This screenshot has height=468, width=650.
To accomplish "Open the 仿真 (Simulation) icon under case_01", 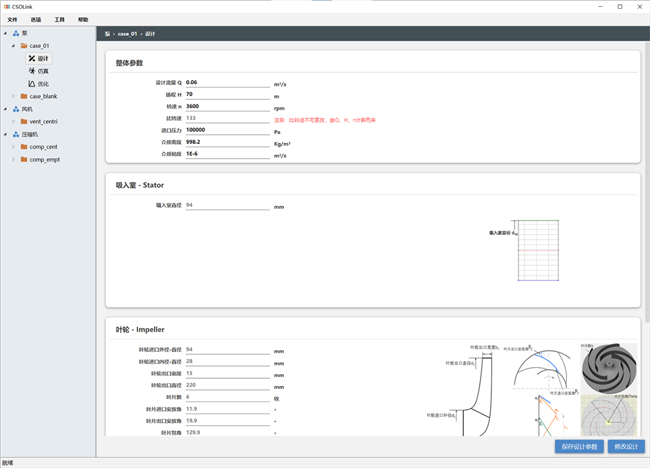I will (x=33, y=71).
